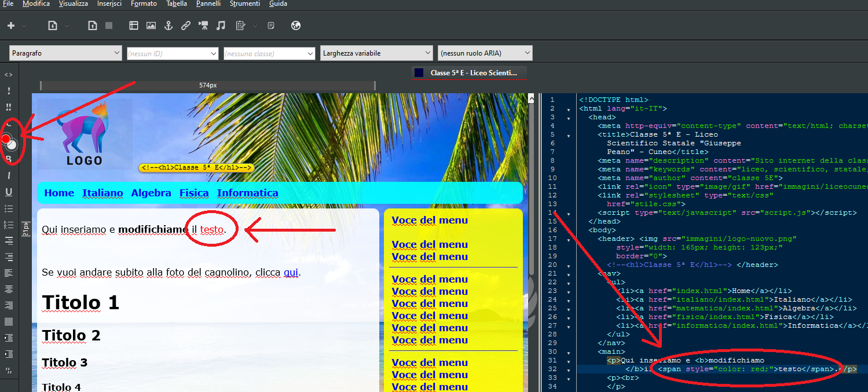The height and width of the screenshot is (392, 868).
Task: Insert video with the camera icon
Action: [203, 25]
